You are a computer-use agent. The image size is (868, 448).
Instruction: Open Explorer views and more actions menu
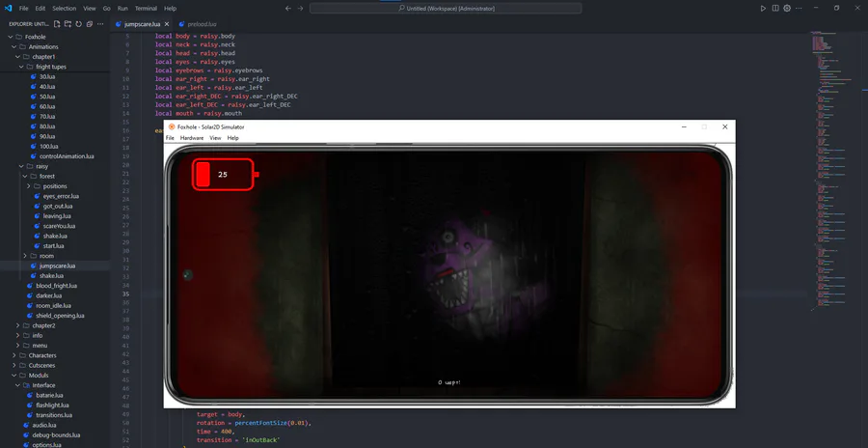click(x=100, y=24)
